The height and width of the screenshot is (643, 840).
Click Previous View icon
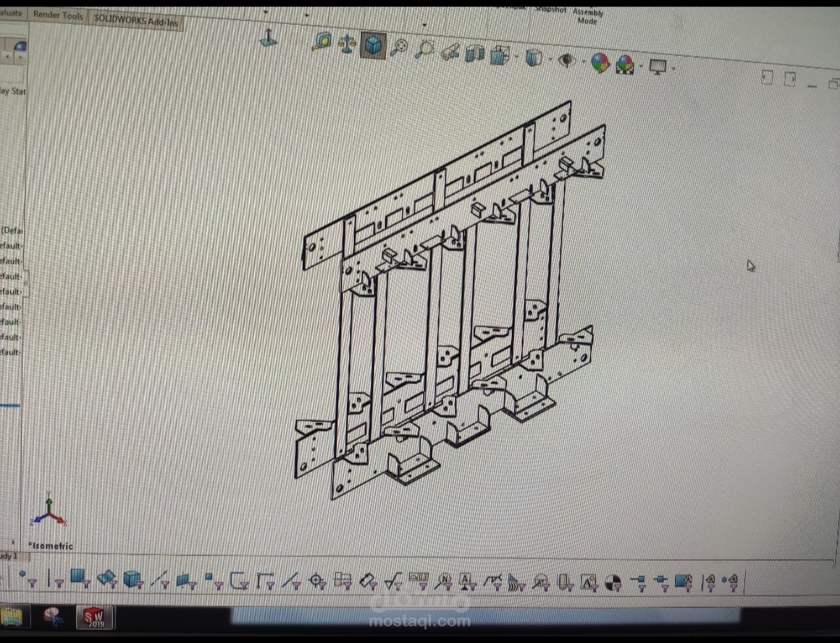tap(450, 52)
